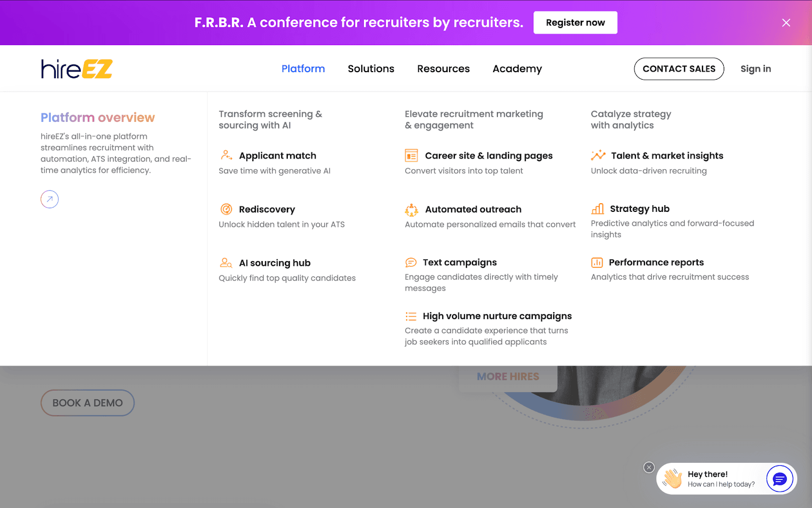Click the Strategy hub bar chart icon
The height and width of the screenshot is (508, 812).
pos(597,209)
